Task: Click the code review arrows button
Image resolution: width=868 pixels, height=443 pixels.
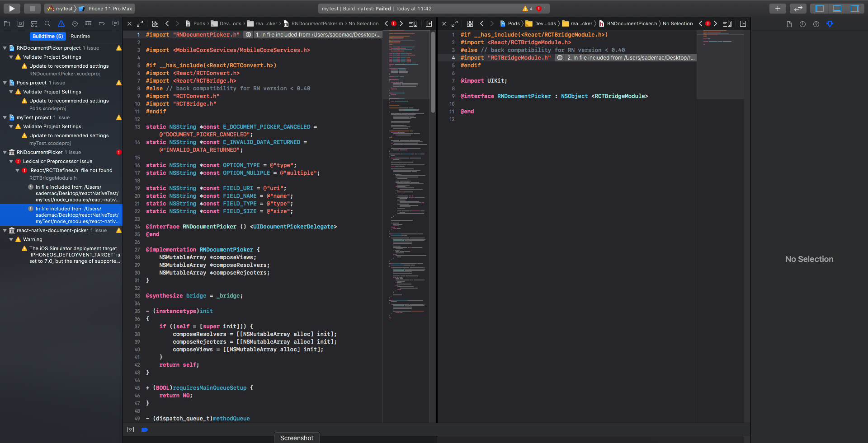Action: (x=798, y=8)
